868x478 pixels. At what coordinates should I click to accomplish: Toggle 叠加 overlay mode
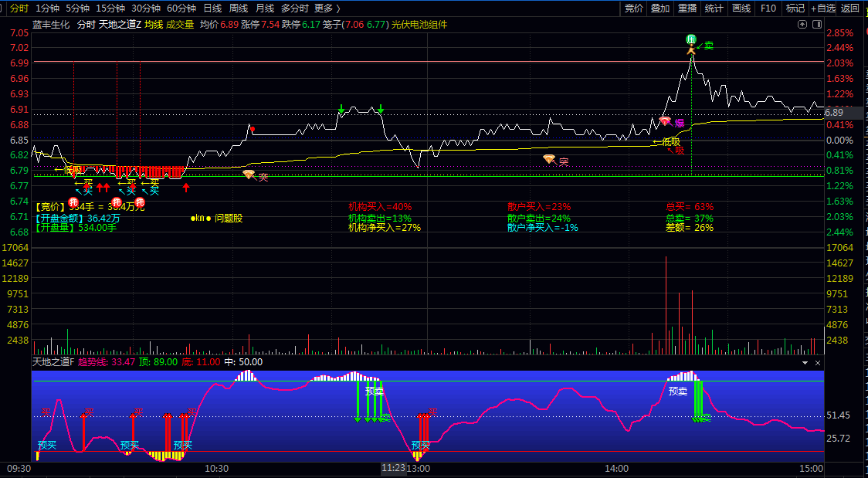tap(659, 8)
